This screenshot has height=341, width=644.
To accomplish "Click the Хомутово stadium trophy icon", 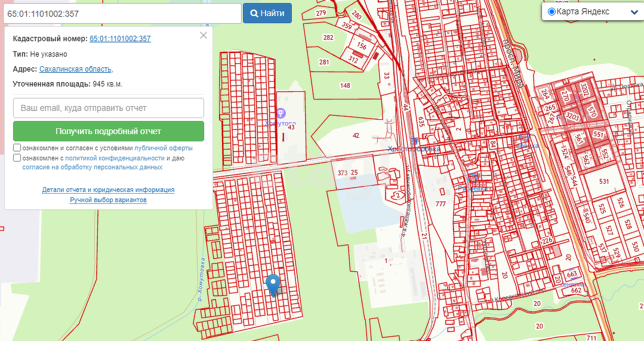I will (281, 112).
